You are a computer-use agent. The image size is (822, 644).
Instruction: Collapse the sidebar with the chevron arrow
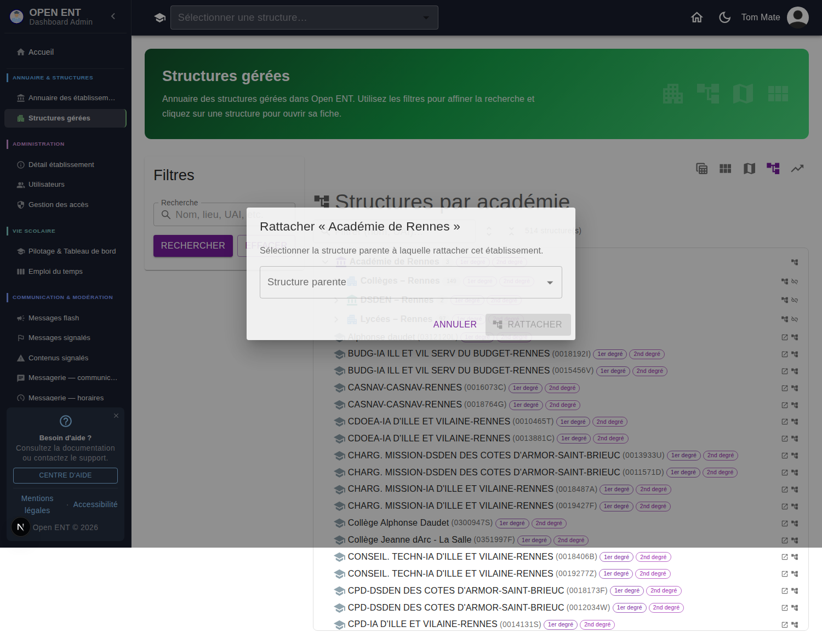tap(113, 16)
